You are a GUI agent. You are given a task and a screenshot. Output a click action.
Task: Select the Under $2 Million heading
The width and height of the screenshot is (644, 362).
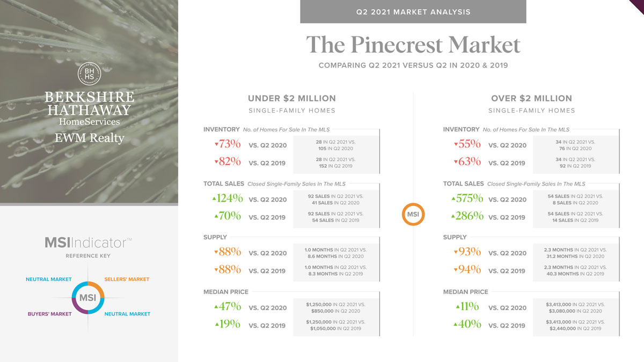[292, 98]
